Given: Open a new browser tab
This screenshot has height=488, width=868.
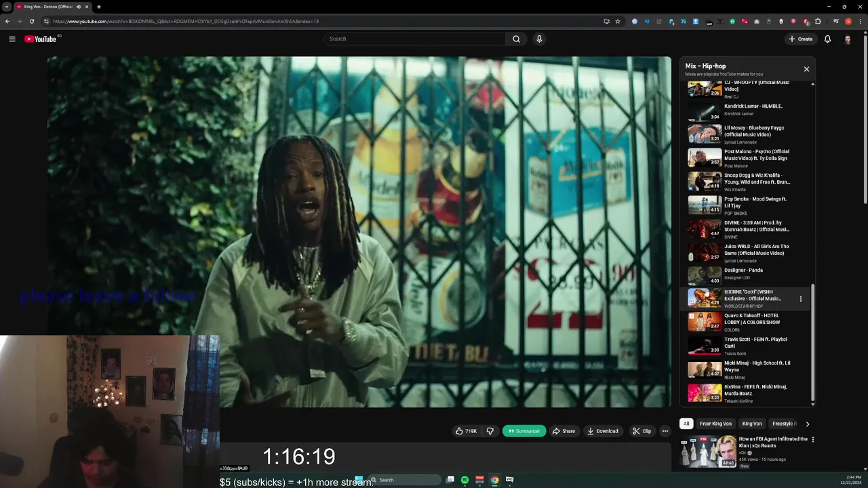Looking at the screenshot, I should 98,7.
